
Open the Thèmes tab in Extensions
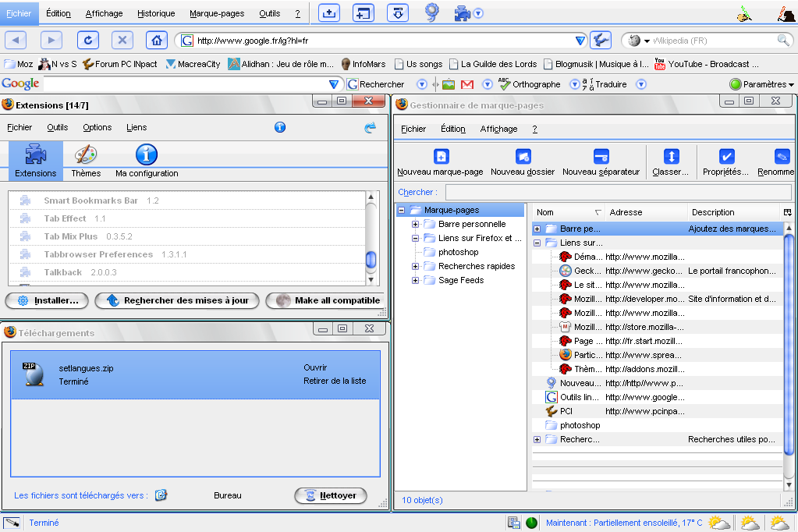click(86, 160)
